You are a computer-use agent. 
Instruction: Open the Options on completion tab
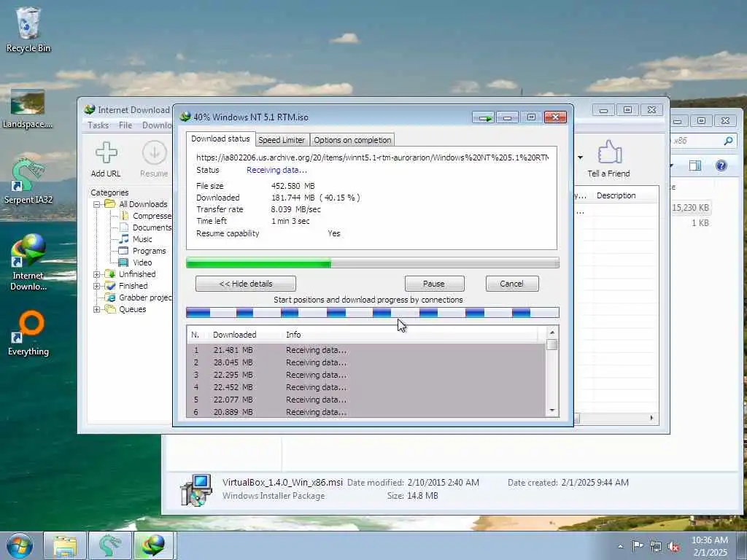(x=352, y=140)
